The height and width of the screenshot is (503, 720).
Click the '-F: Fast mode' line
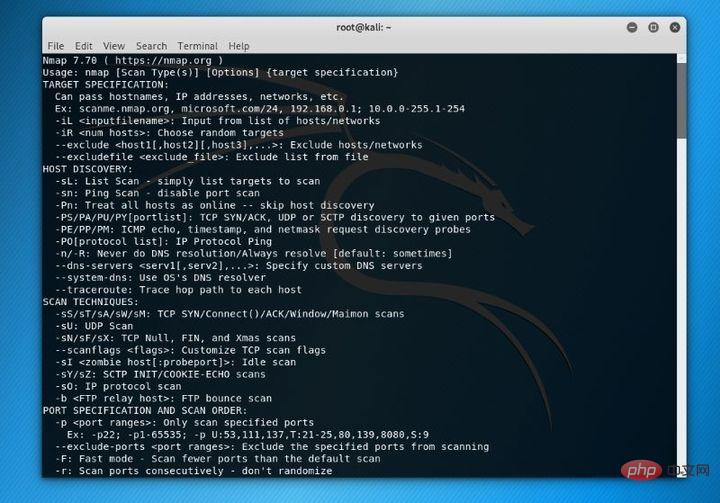218,458
